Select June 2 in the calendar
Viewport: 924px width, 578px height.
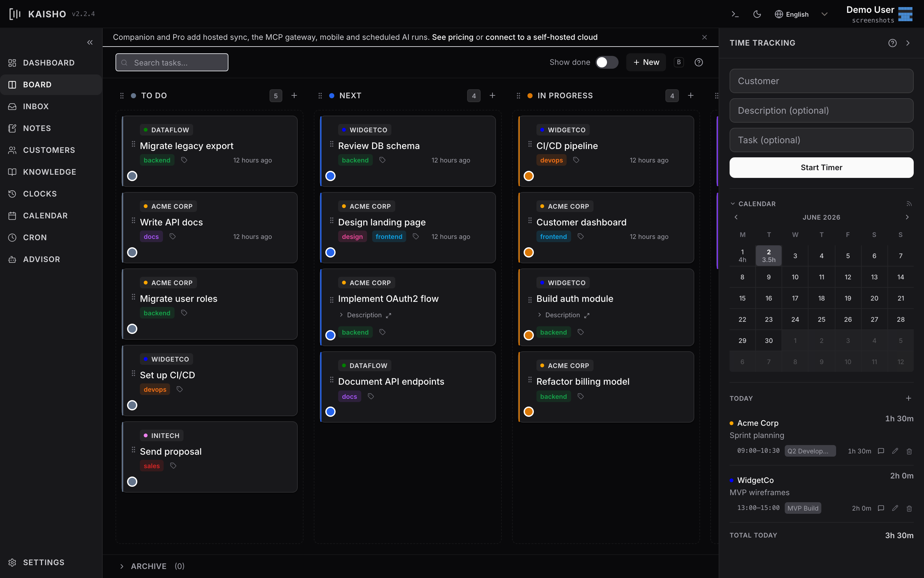click(x=768, y=256)
